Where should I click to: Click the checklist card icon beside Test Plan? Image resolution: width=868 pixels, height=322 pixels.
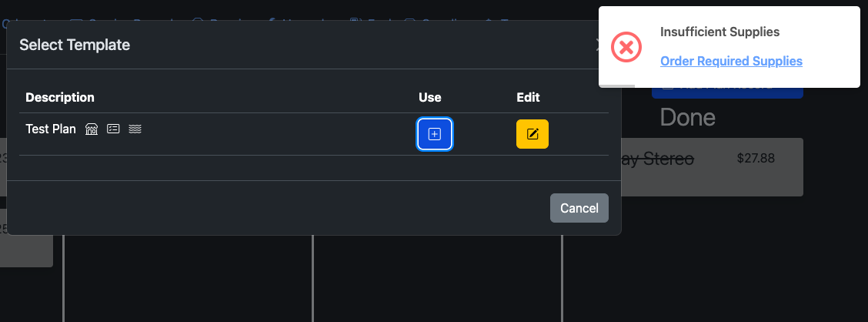pyautogui.click(x=113, y=129)
